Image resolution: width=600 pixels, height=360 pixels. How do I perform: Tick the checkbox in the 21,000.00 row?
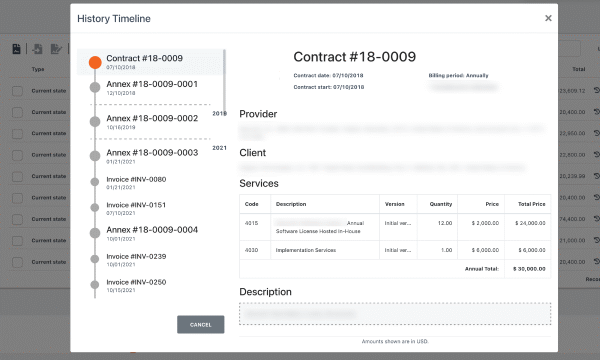click(17, 241)
